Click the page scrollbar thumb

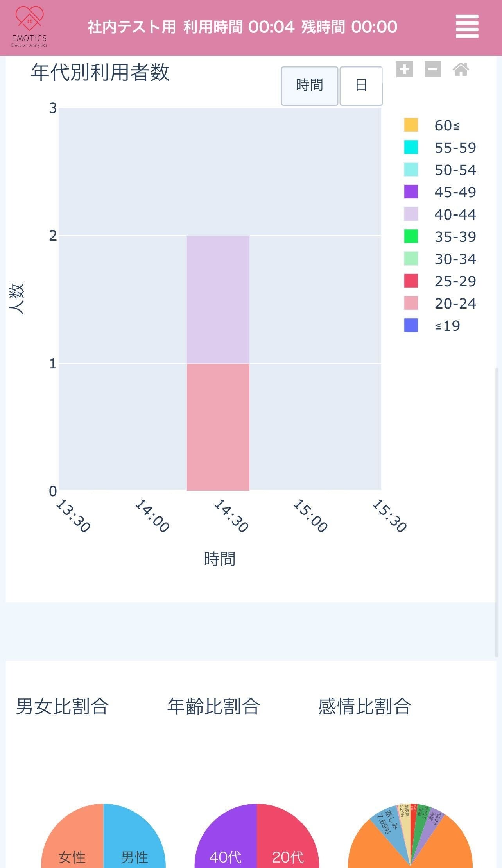pyautogui.click(x=497, y=512)
